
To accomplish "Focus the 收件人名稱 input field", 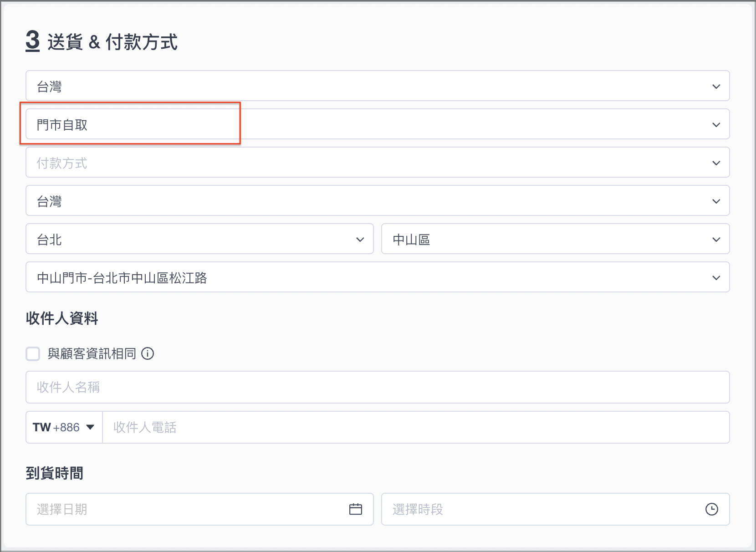I will (x=378, y=387).
